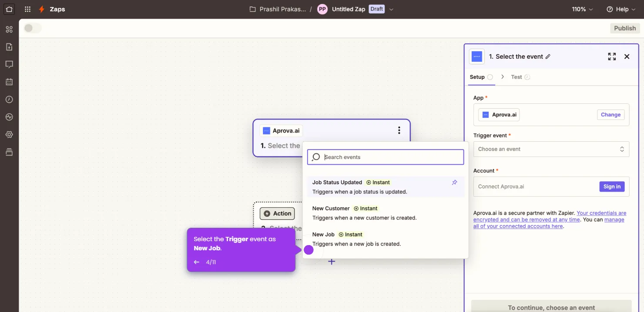Switch to the Test tab
Viewport: 644px width, 312px height.
pyautogui.click(x=517, y=76)
